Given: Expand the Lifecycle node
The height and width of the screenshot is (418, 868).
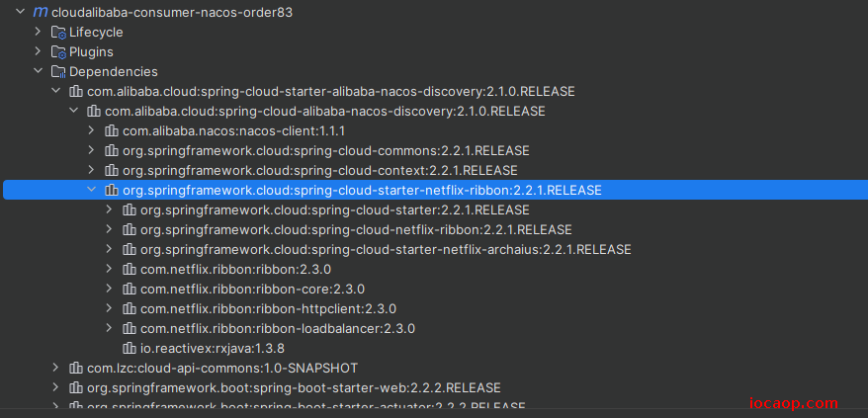Looking at the screenshot, I should coord(38,32).
